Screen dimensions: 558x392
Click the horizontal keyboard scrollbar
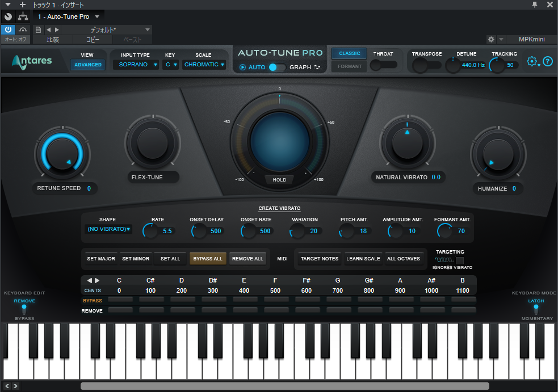[x=285, y=386]
